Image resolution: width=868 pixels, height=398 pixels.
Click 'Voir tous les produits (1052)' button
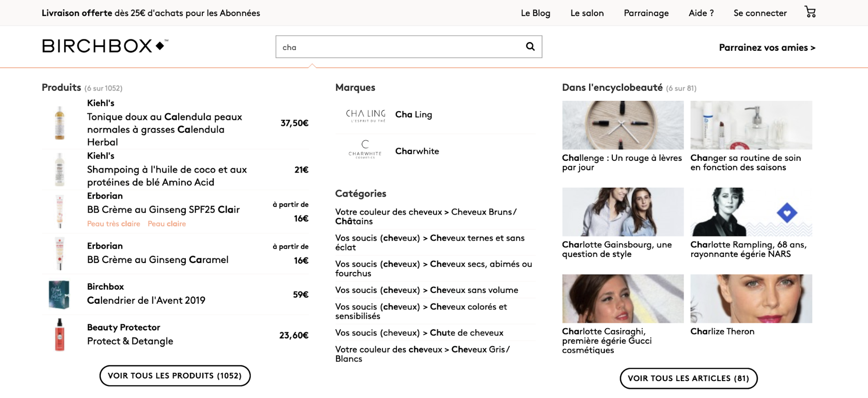[x=175, y=375]
